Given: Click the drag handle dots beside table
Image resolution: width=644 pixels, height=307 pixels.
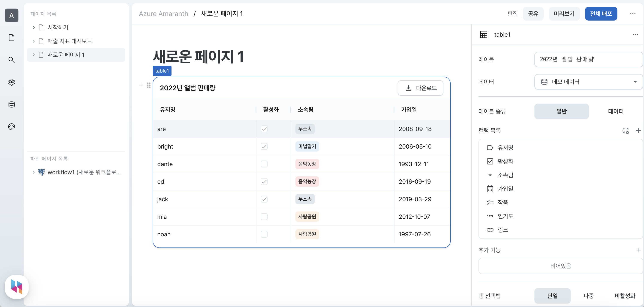Looking at the screenshot, I should tap(149, 85).
